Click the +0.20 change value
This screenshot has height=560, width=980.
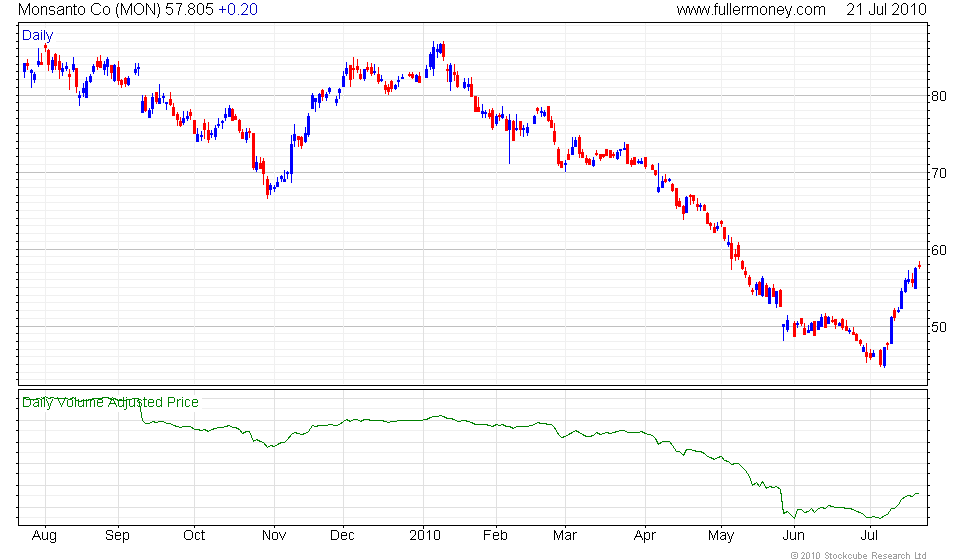pyautogui.click(x=238, y=9)
